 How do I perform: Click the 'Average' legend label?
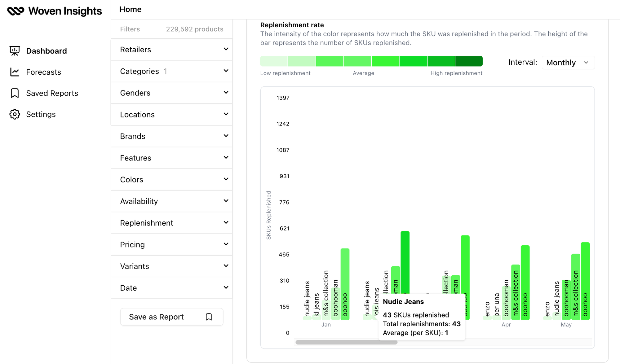pos(363,73)
